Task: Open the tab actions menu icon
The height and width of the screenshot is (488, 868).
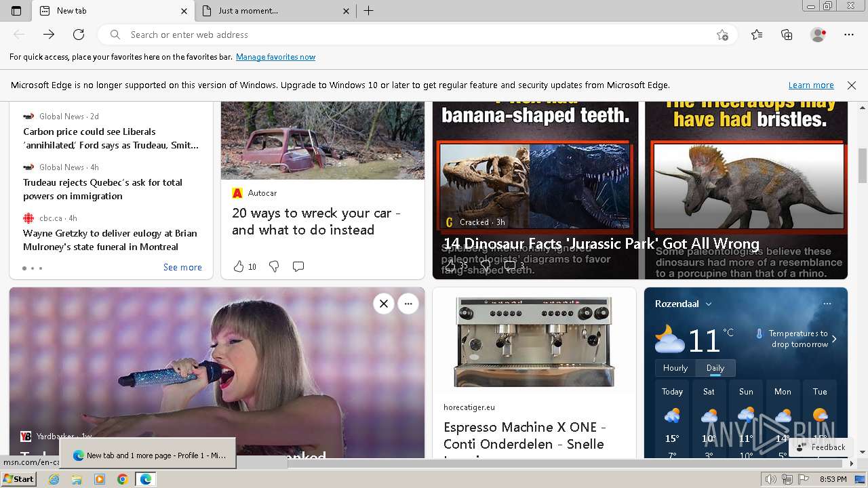Action: [16, 11]
